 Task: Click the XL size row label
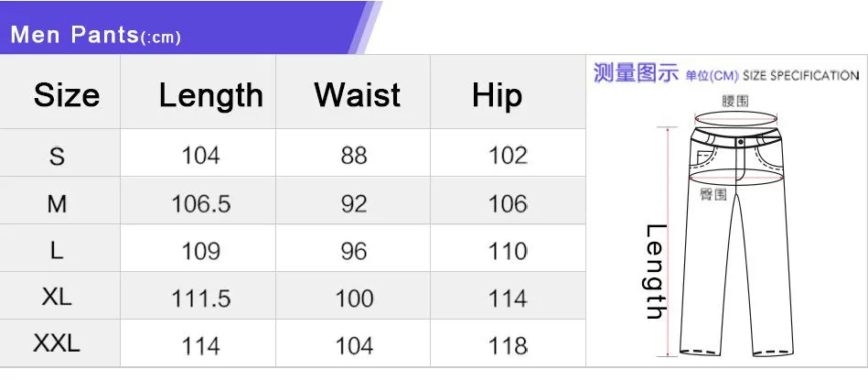click(57, 298)
